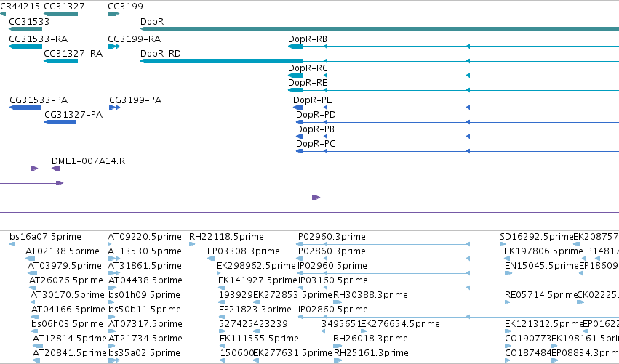
Task: Select the RH30388.3prime EST label
Action: pos(370,295)
